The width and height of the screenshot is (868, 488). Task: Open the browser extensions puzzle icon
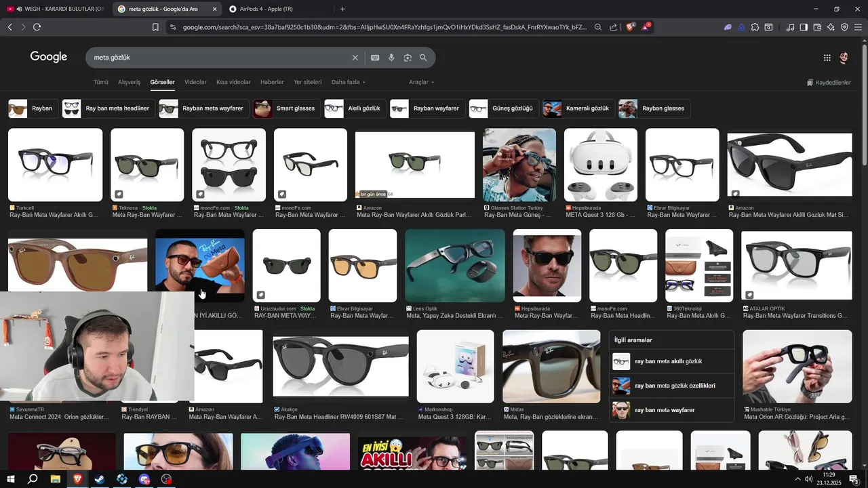click(755, 27)
